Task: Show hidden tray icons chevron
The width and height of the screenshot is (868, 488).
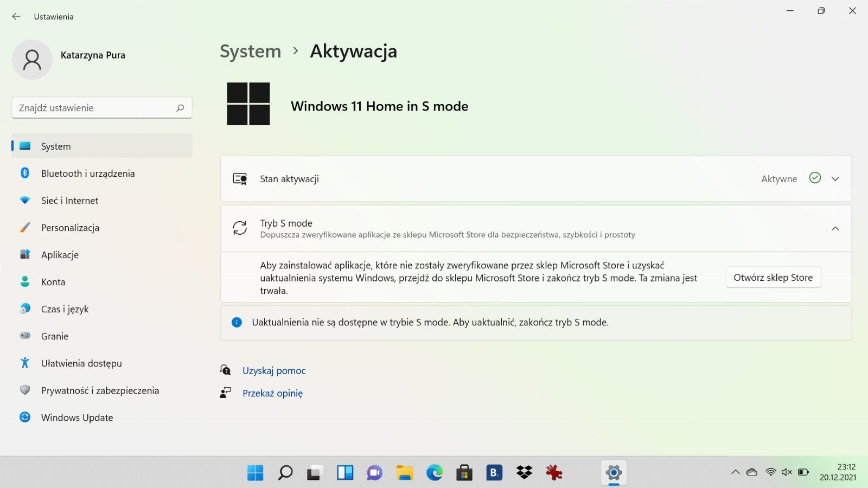Action: (735, 472)
